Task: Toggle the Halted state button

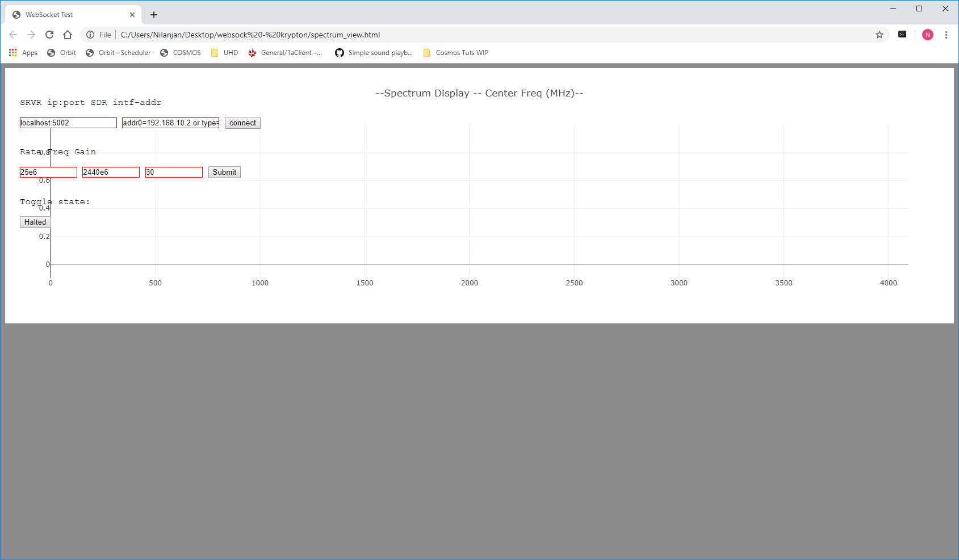Action: click(x=35, y=222)
